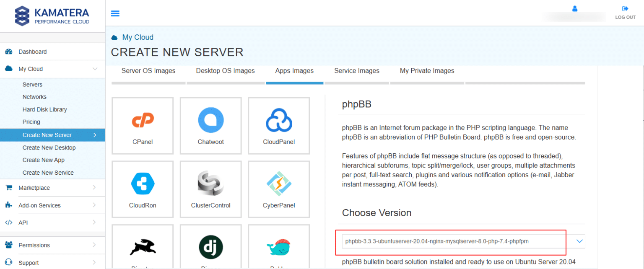Click the Kamatera Performance Cloud logo
Screen dimensions: 644x269
tap(52, 16)
